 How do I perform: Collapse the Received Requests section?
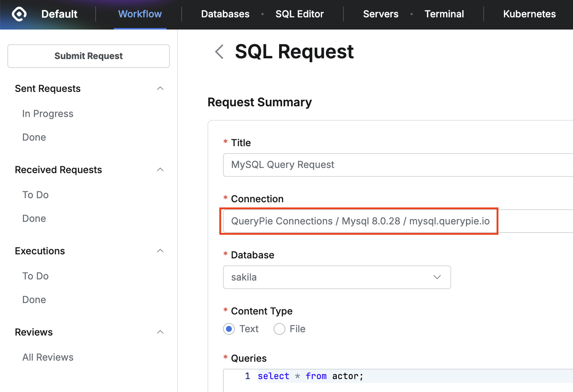tap(160, 170)
